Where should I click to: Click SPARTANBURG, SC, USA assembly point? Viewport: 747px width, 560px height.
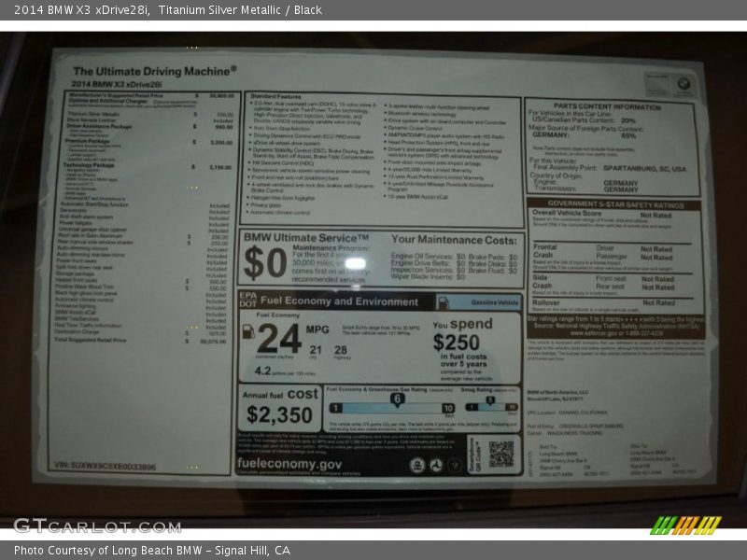point(644,169)
